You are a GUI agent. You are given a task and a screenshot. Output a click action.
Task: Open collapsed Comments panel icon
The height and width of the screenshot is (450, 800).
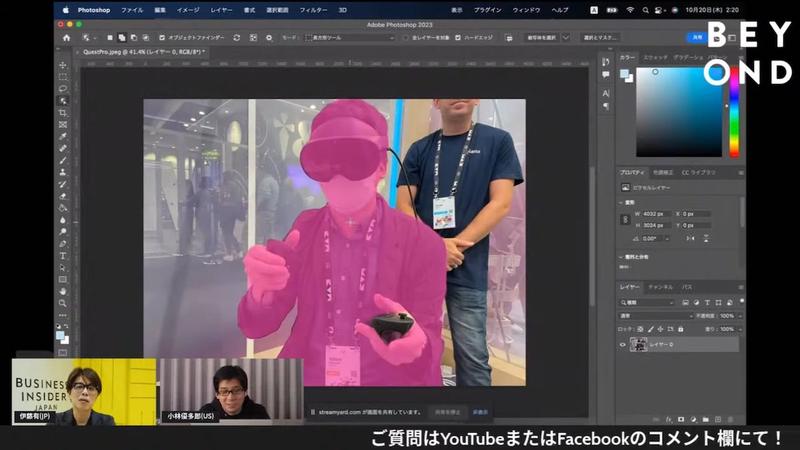(x=606, y=74)
